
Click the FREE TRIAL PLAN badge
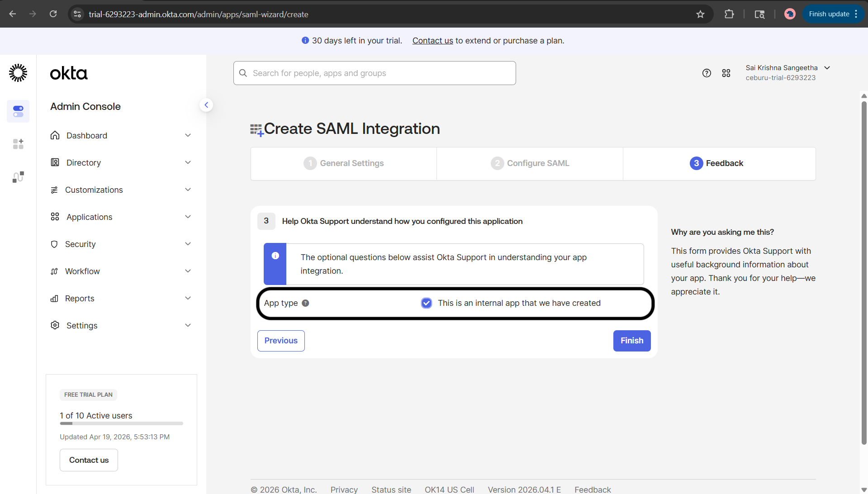[x=88, y=395]
